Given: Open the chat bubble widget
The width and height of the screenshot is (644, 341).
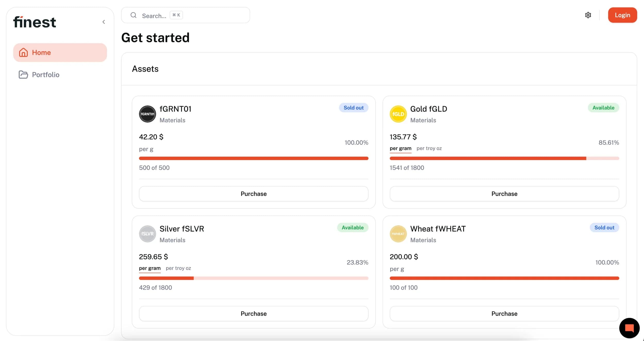Looking at the screenshot, I should (x=629, y=328).
